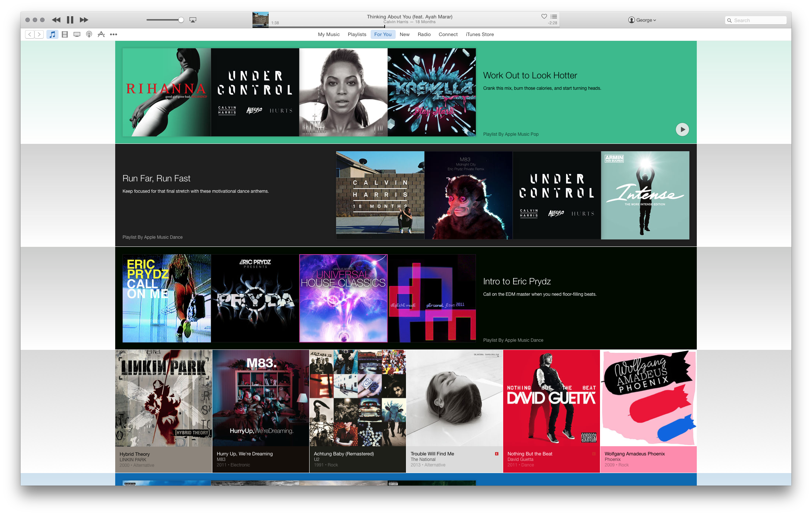Screen dimensions: 812x515
Task: Switch to the My Music tab
Action: 329,34
